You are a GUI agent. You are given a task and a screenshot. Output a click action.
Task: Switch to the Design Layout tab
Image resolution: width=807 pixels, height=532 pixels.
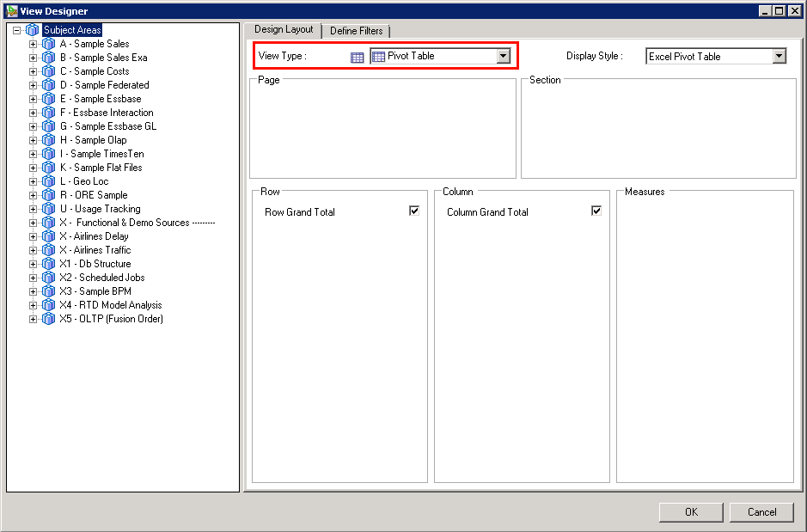point(284,30)
